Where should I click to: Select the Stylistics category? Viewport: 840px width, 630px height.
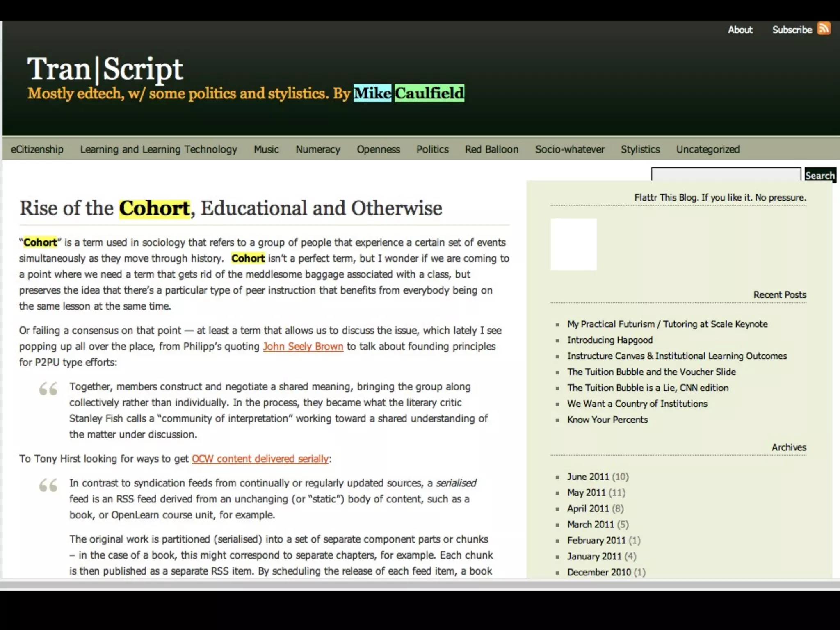[x=640, y=149]
